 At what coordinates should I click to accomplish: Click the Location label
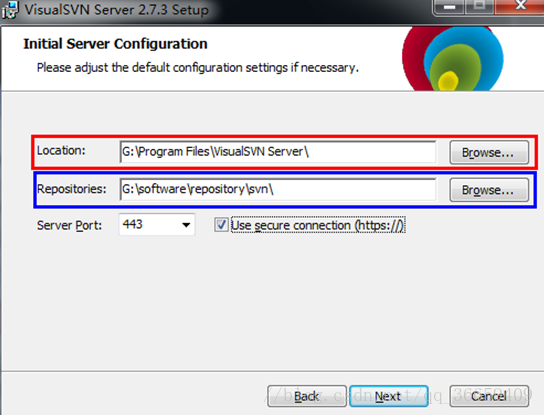point(61,151)
